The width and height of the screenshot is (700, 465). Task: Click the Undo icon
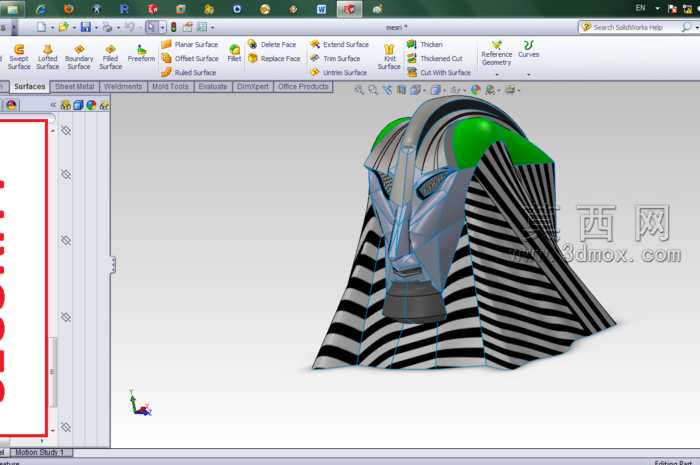point(129,27)
